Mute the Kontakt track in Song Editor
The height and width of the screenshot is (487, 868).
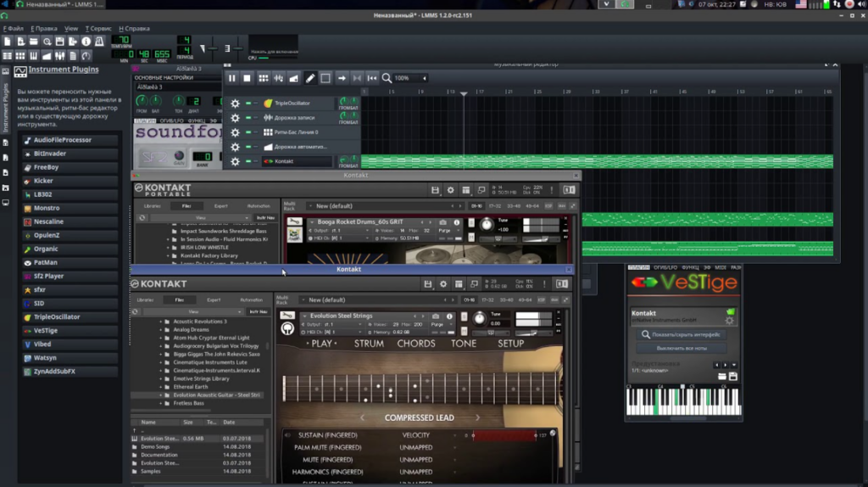tap(248, 161)
